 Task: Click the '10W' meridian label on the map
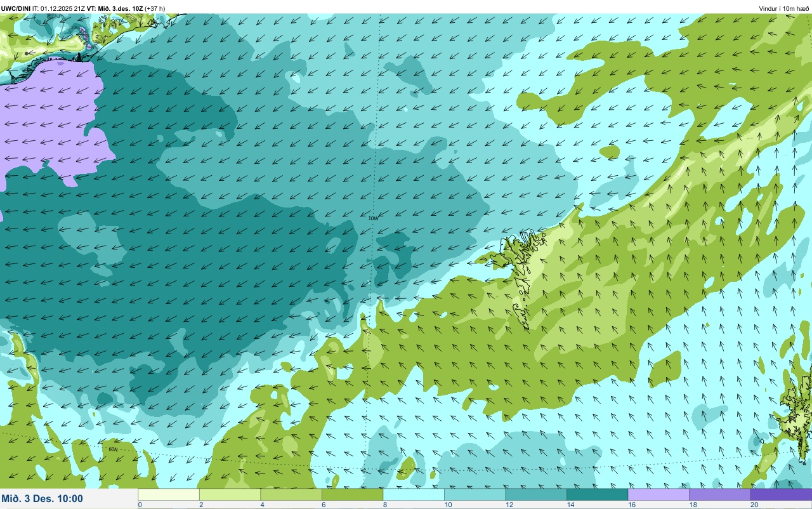374,218
